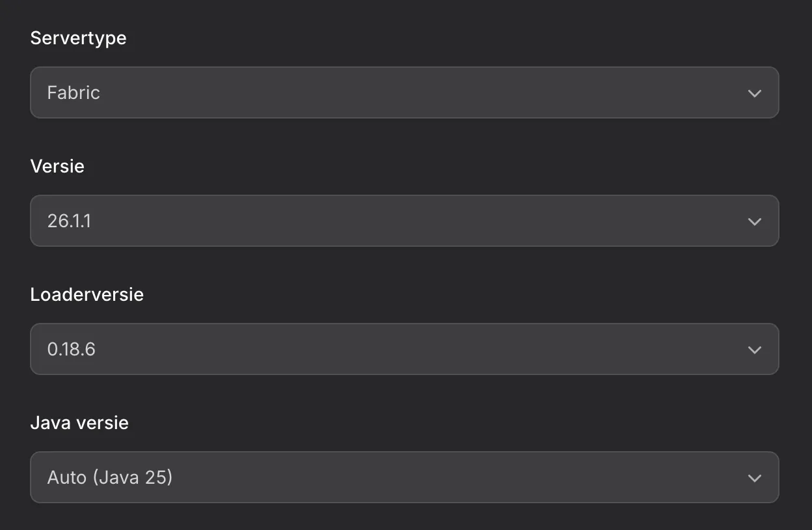Viewport: 812px width, 530px height.
Task: Open the Loaderversie dropdown showing 0.18.6
Action: (404, 349)
